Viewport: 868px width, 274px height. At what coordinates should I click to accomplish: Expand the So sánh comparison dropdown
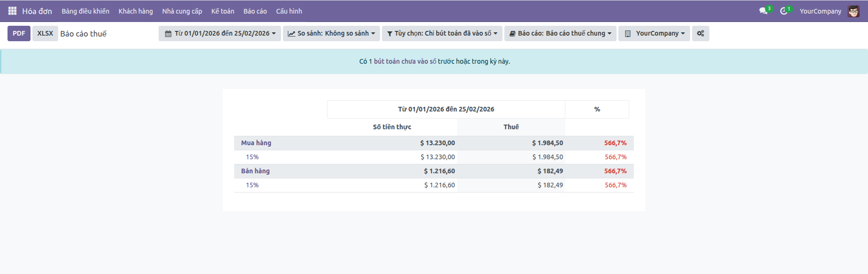(331, 33)
